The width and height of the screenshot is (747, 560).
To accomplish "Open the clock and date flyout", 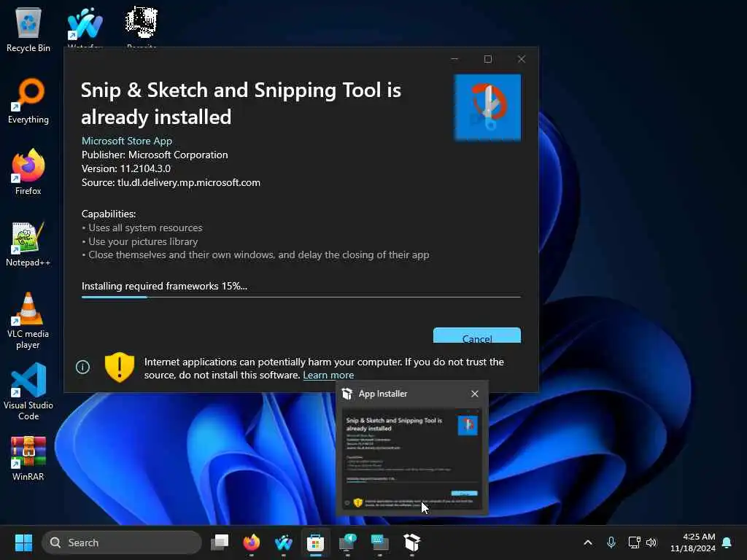I will click(693, 542).
